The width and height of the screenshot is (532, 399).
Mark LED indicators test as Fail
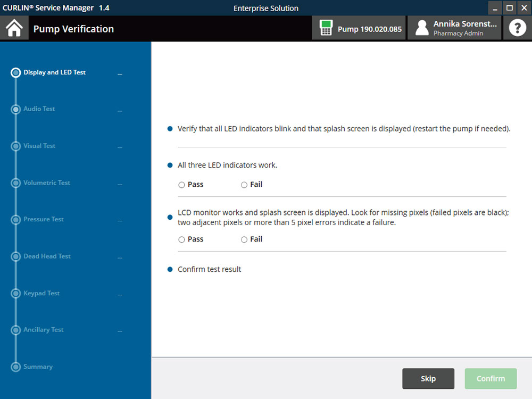[x=244, y=185]
